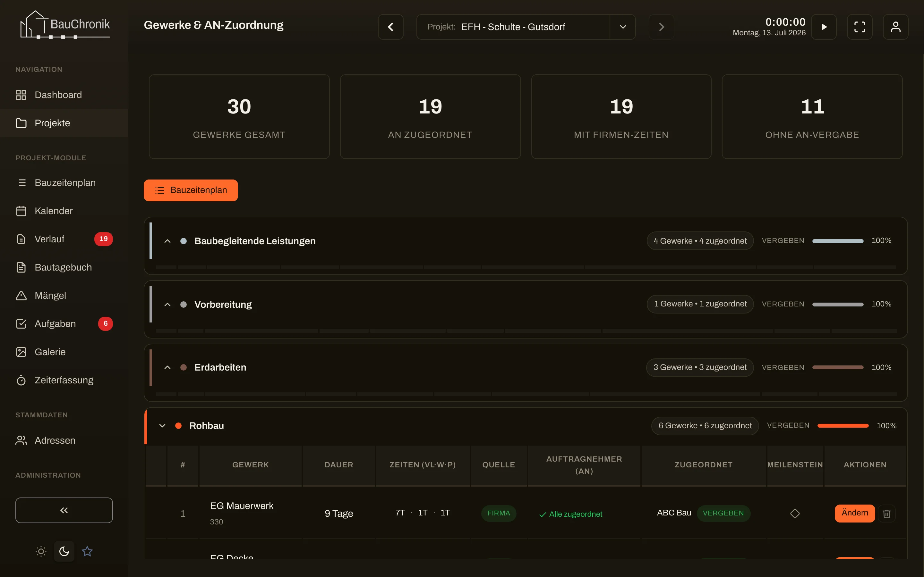Click the star theme icon

click(x=87, y=551)
